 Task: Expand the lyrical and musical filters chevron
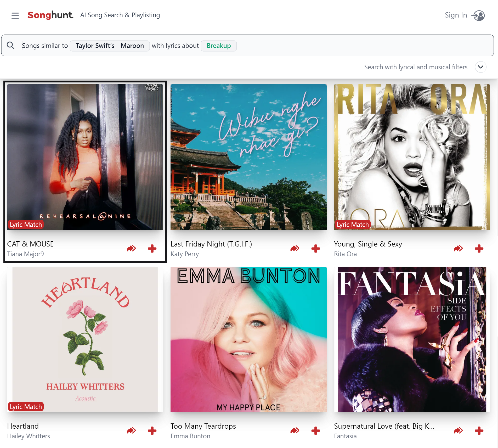[x=480, y=67]
